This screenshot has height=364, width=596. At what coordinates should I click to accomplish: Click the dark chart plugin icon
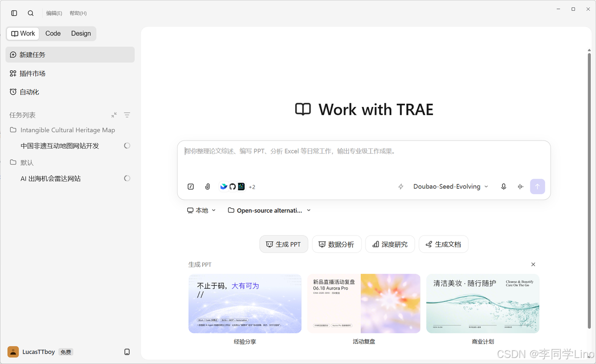[x=241, y=187]
